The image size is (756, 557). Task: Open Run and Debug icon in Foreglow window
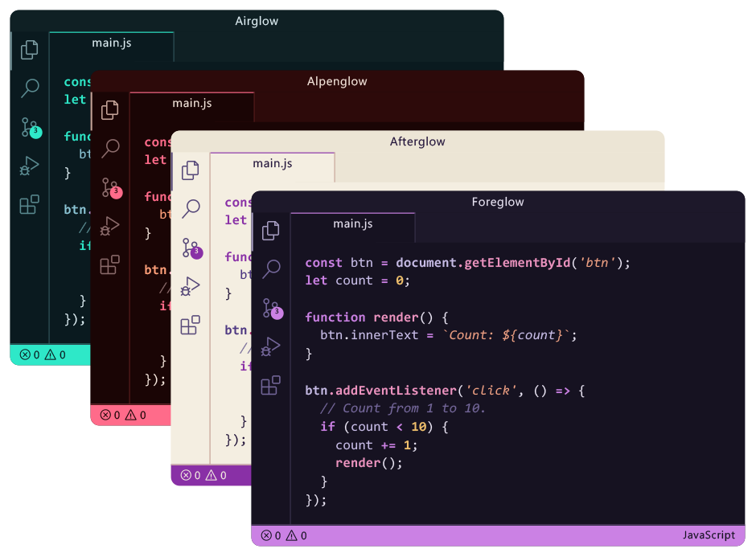(271, 346)
